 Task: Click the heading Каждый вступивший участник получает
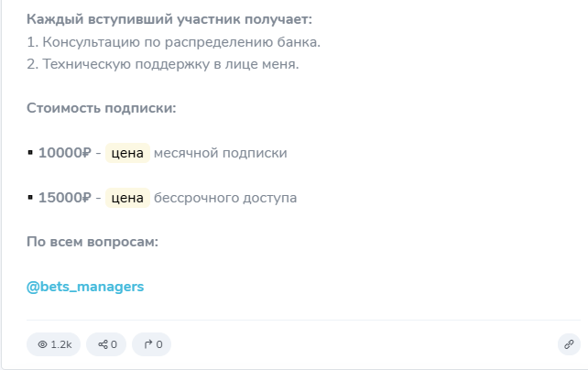pyautogui.click(x=169, y=19)
